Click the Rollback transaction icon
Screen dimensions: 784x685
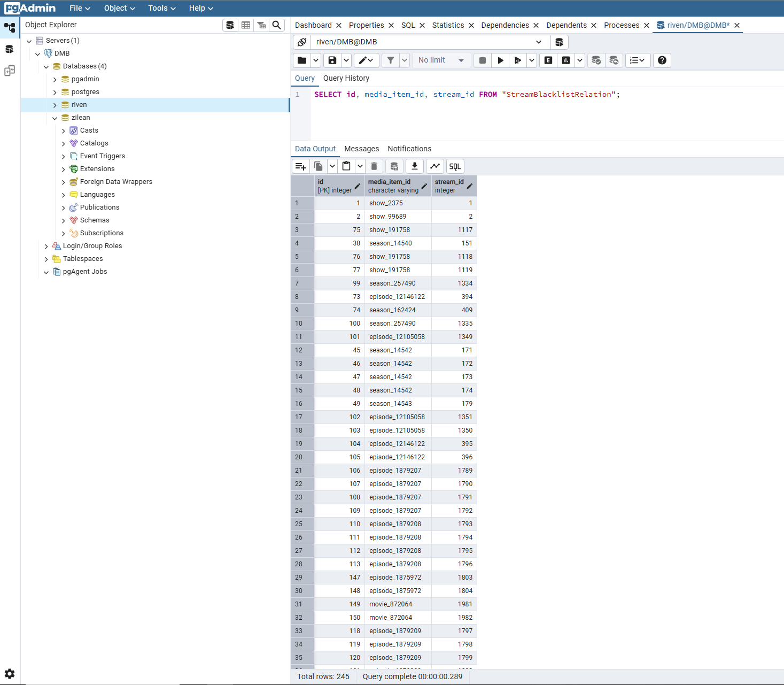tap(614, 60)
